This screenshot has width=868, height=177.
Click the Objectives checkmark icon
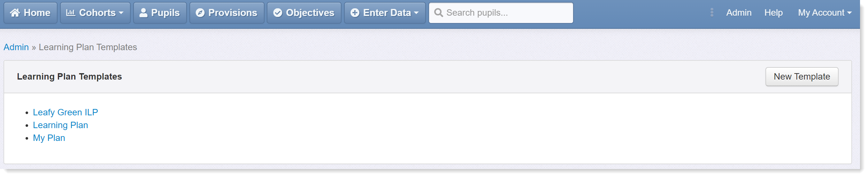click(x=278, y=13)
